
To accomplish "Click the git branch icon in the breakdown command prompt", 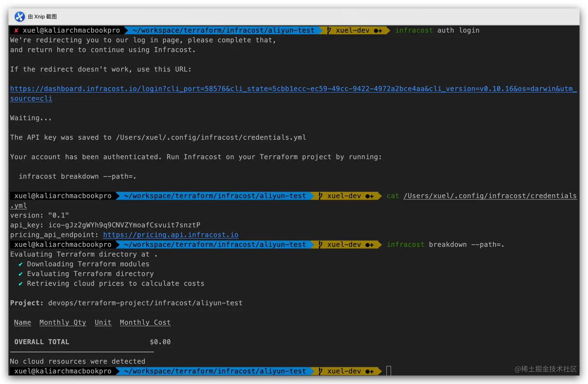I will 320,245.
